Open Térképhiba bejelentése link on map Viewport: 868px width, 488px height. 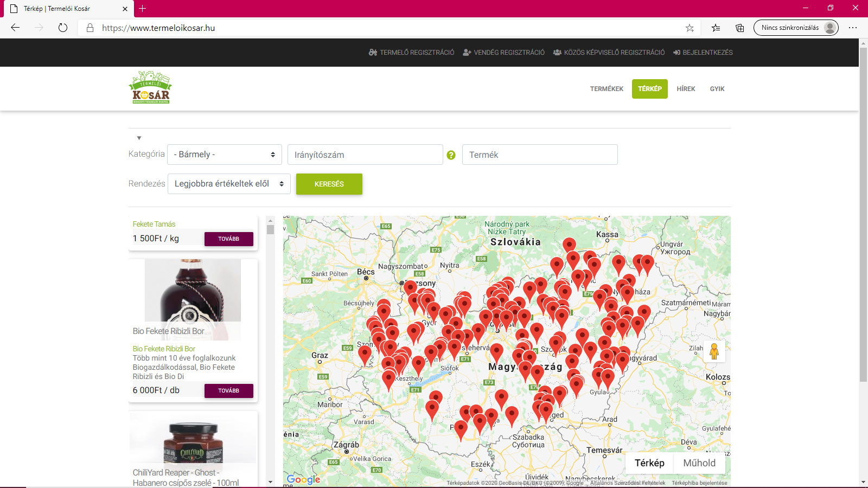coord(699,483)
